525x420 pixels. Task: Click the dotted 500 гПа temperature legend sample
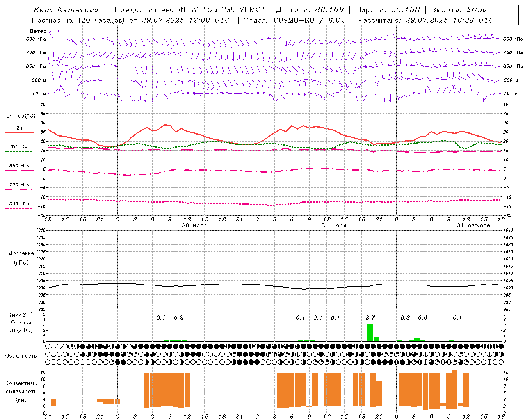click(18, 209)
